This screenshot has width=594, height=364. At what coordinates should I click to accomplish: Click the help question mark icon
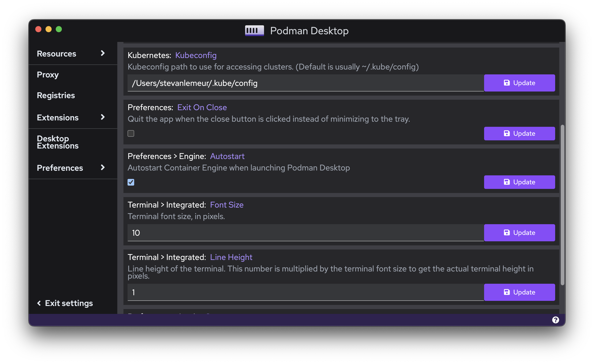[555, 320]
